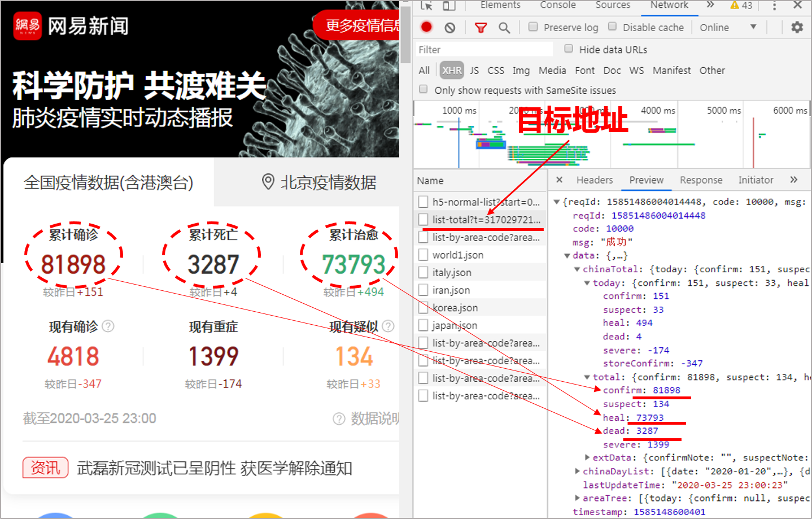Toggle SameSite issues checkbox
The image size is (812, 519).
pyautogui.click(x=424, y=89)
